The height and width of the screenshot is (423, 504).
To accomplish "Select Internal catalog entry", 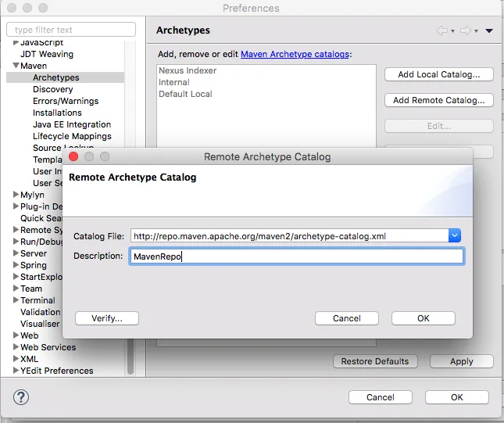I will click(x=174, y=82).
